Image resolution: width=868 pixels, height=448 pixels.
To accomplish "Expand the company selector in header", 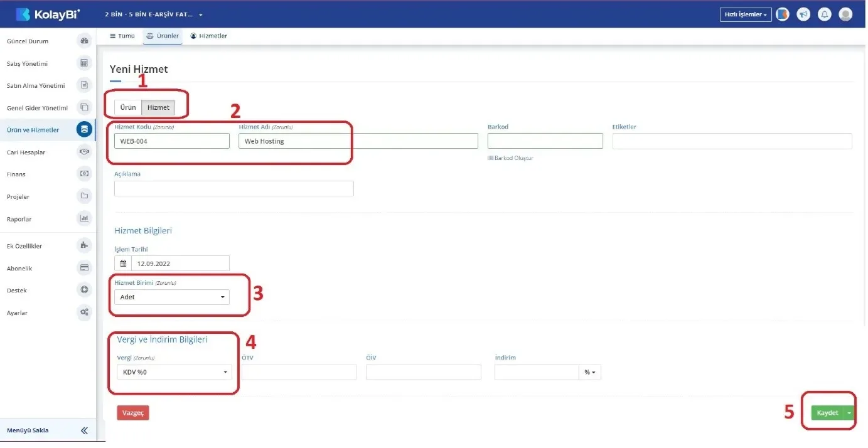I will click(x=154, y=14).
